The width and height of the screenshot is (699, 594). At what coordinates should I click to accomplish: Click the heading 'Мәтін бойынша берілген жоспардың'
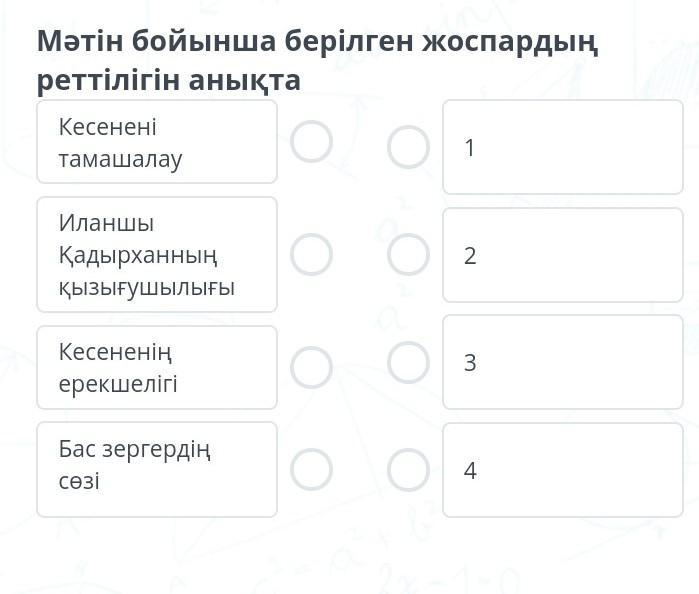pos(317,43)
